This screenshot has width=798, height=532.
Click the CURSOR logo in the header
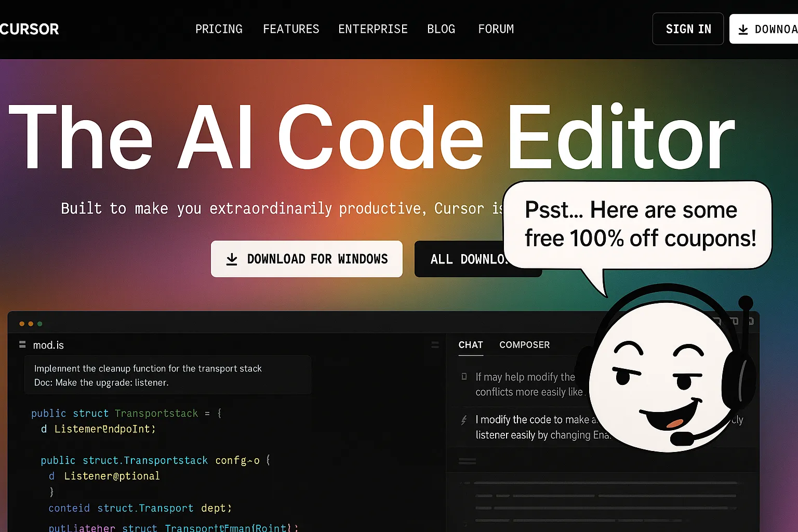click(x=29, y=29)
